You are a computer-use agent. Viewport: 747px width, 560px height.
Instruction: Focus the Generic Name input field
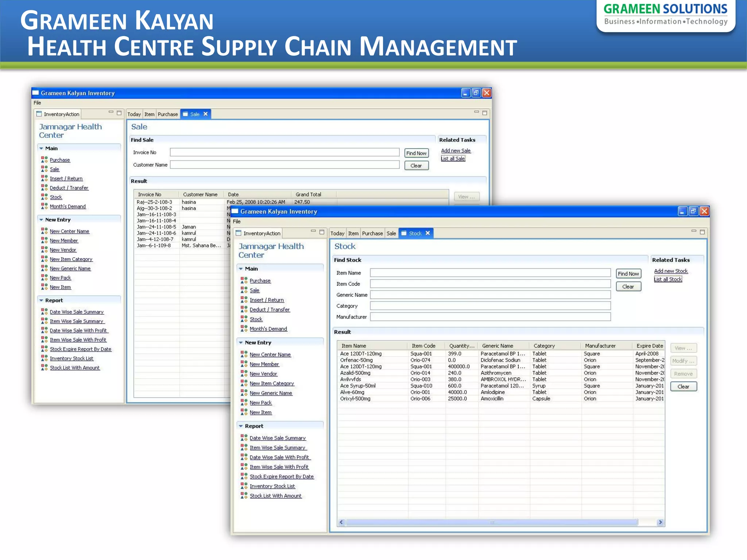490,295
